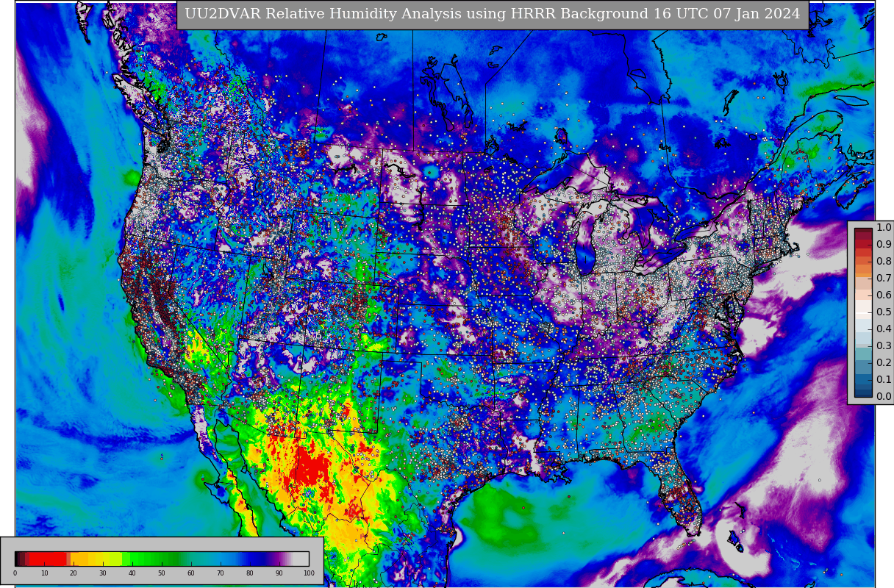Click the 0 tick label on the humidity colorbar
This screenshot has height=588, width=894.
pos(15,573)
